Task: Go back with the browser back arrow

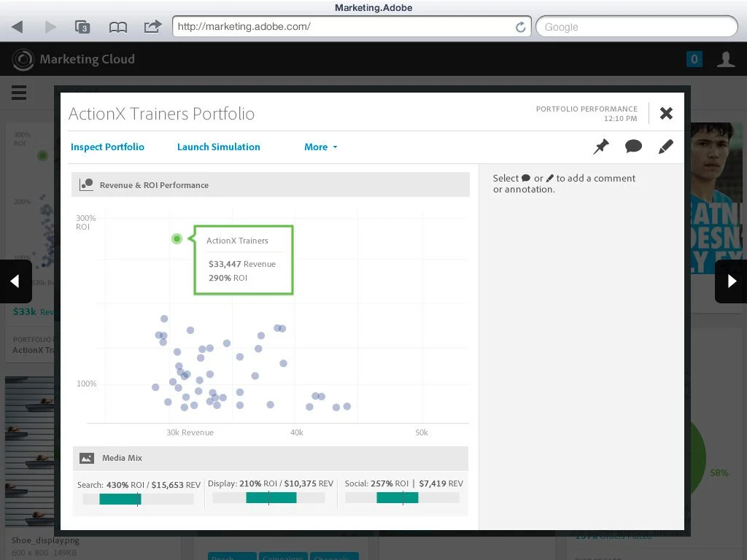Action: click(18, 27)
